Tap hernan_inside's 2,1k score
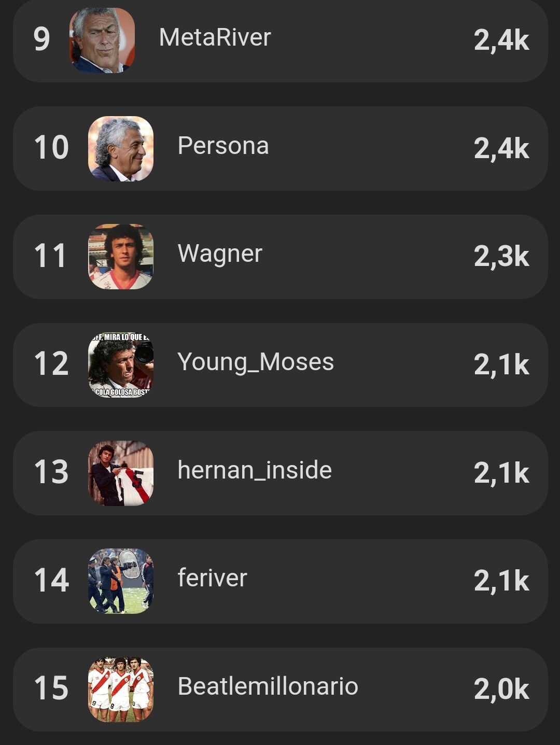Image resolution: width=560 pixels, height=745 pixels. point(501,473)
